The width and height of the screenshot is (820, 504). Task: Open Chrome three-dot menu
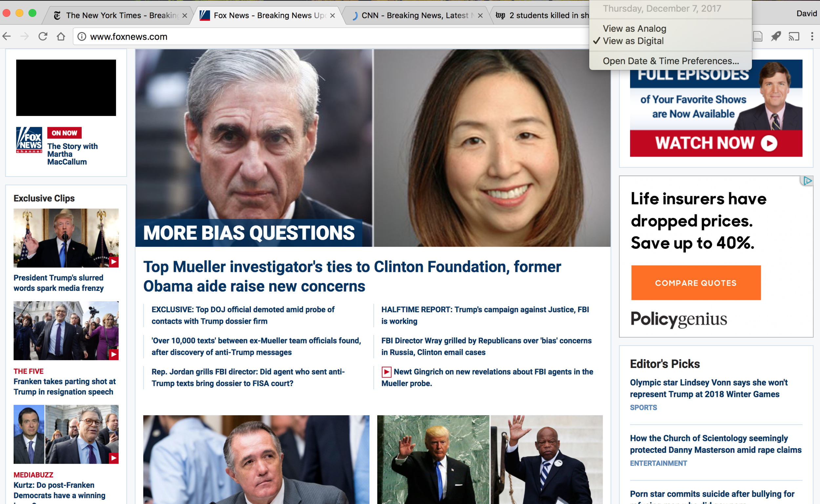point(812,36)
